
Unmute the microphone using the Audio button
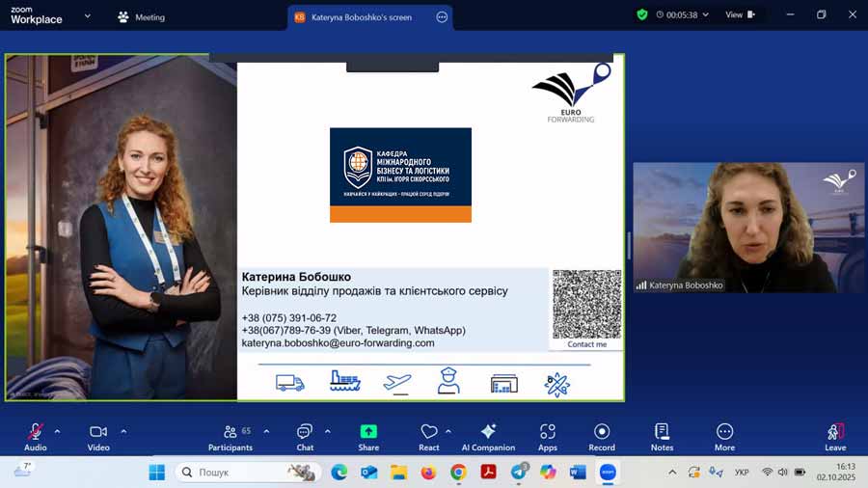36,433
